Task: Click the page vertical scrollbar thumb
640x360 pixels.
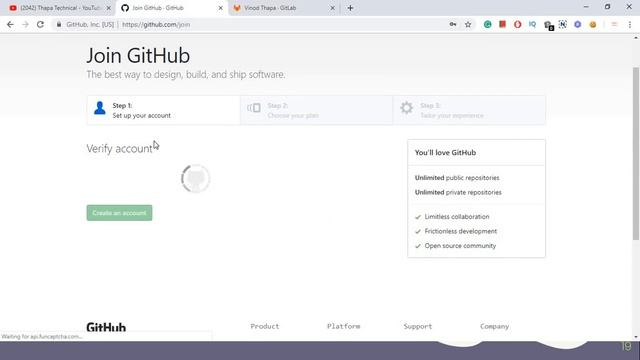Action: (x=636, y=154)
